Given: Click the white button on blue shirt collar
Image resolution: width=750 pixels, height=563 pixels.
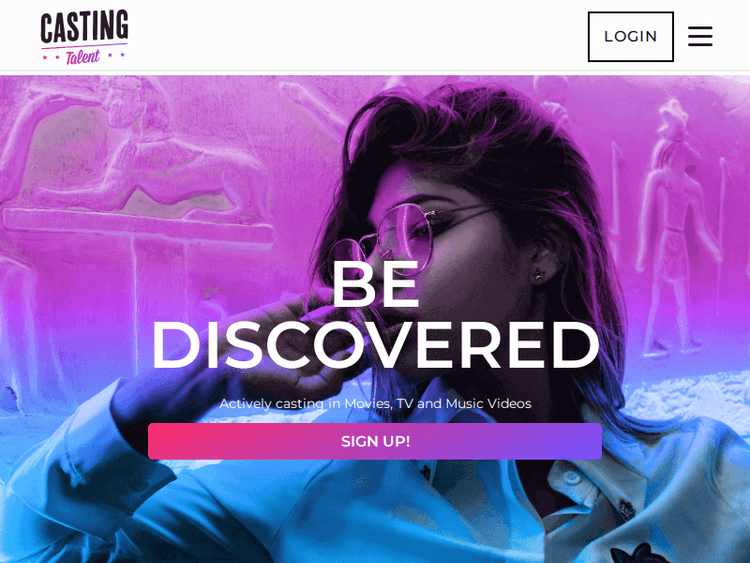Looking at the screenshot, I should (570, 478).
